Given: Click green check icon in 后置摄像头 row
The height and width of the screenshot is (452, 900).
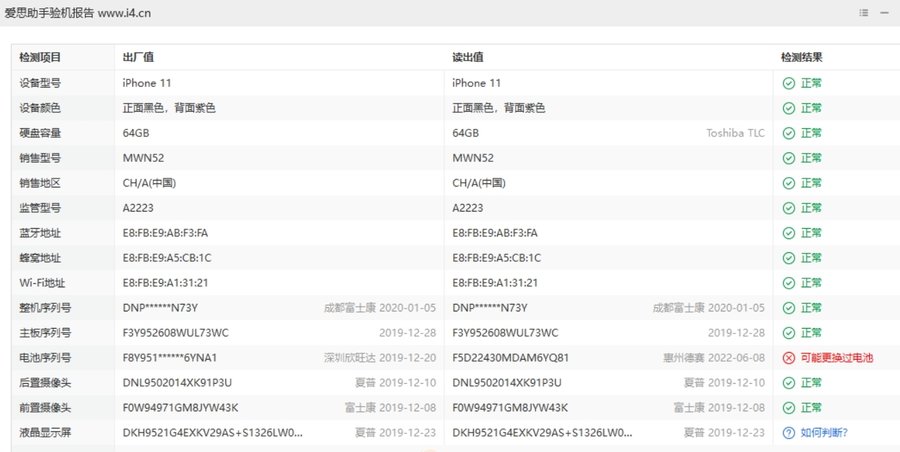Looking at the screenshot, I should pyautogui.click(x=789, y=383).
